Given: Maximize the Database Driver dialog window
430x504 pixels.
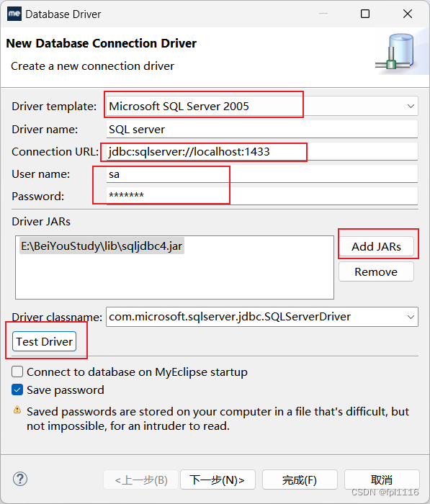Looking at the screenshot, I should [x=365, y=14].
